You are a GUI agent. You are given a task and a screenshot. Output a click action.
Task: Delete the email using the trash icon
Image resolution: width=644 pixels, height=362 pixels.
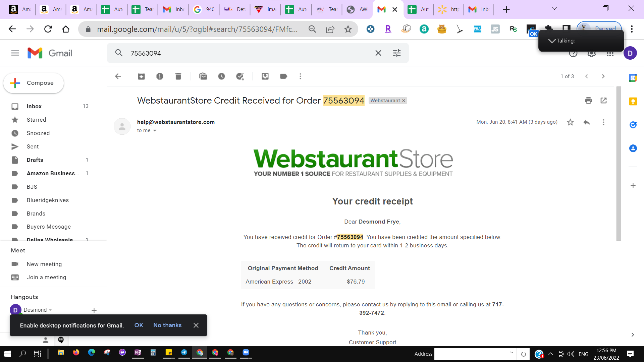(x=178, y=76)
